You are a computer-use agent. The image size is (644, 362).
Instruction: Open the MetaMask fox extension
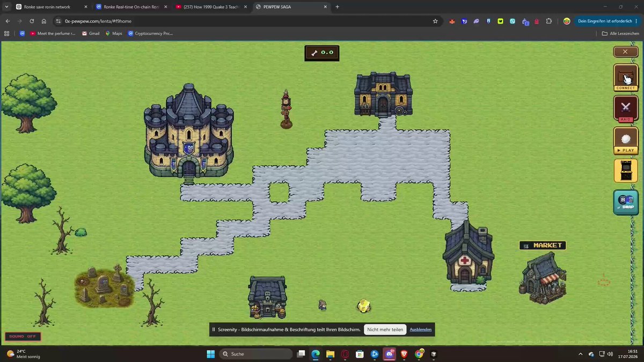tap(452, 21)
